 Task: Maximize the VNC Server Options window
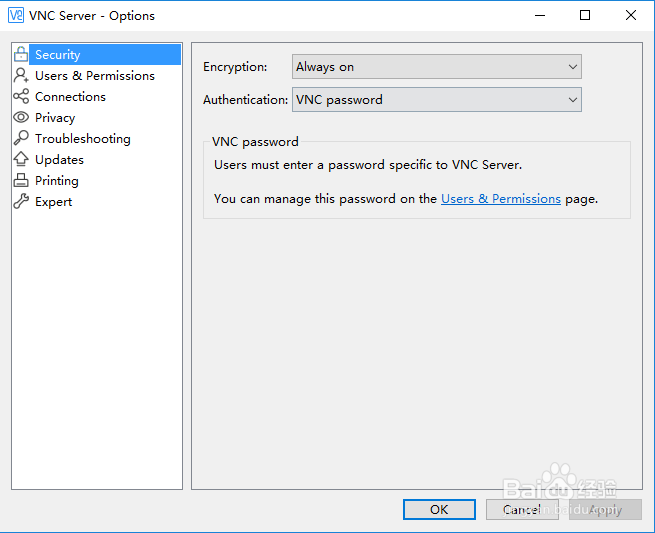tap(585, 15)
